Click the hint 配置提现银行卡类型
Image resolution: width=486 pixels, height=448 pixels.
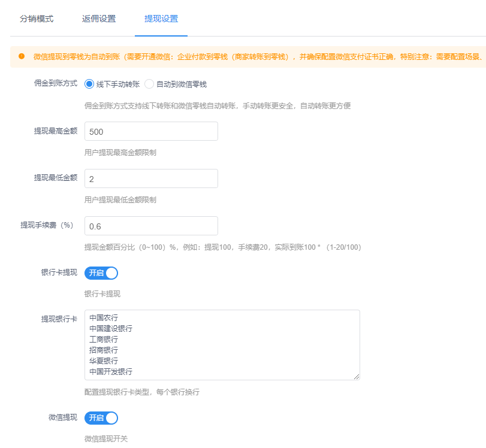pos(141,392)
